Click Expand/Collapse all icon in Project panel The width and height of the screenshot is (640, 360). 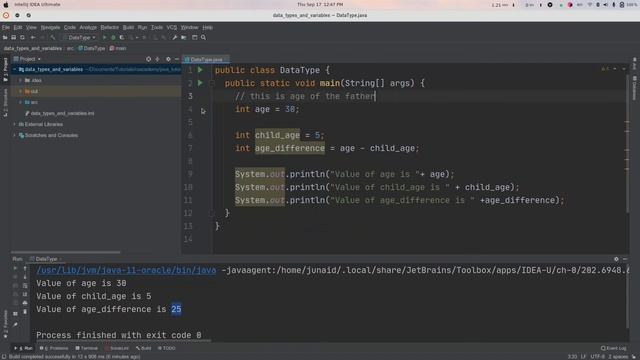coord(158,59)
